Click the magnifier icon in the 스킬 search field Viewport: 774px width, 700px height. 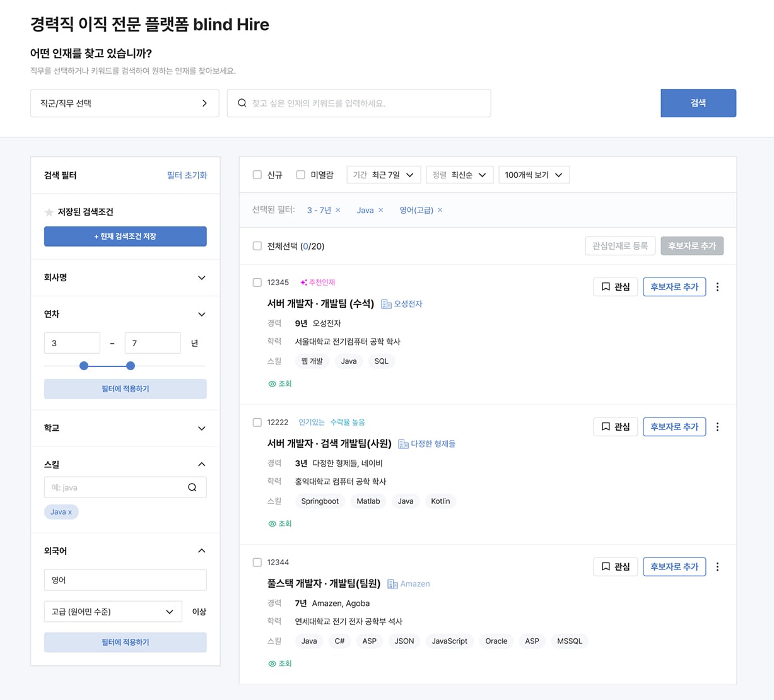pyautogui.click(x=192, y=487)
